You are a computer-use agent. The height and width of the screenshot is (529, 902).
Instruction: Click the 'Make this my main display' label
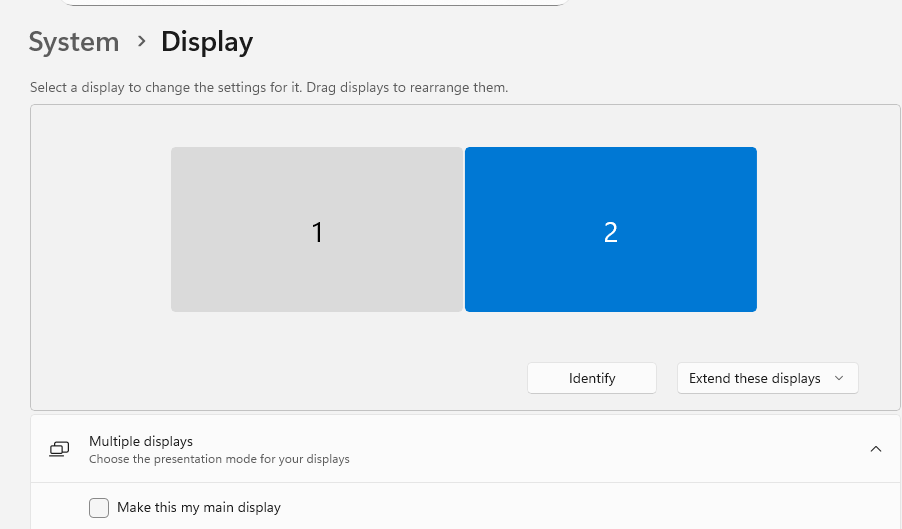click(199, 508)
